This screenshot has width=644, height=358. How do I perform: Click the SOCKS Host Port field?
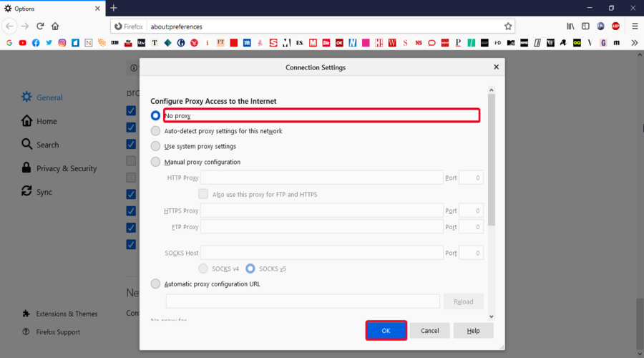point(471,253)
